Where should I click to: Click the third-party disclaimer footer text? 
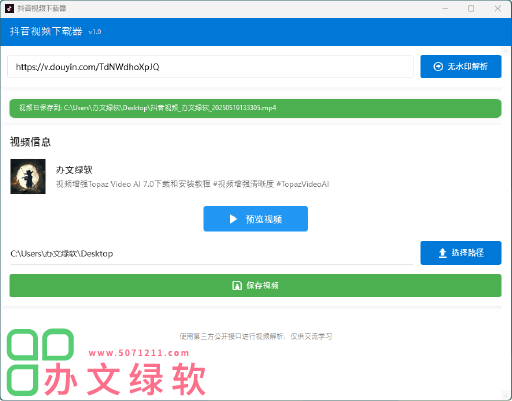click(x=256, y=336)
